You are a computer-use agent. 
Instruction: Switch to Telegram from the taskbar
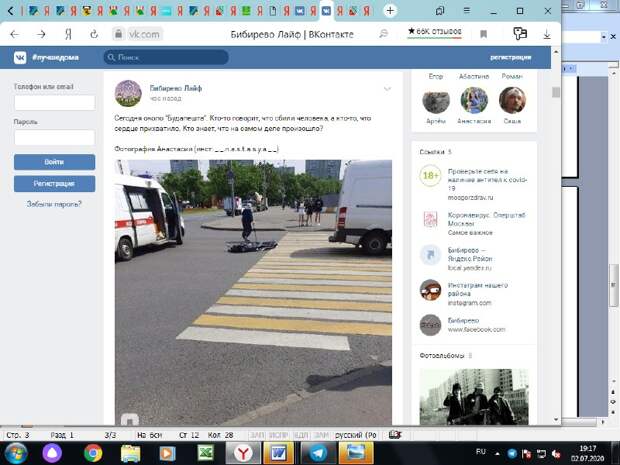coord(317,454)
